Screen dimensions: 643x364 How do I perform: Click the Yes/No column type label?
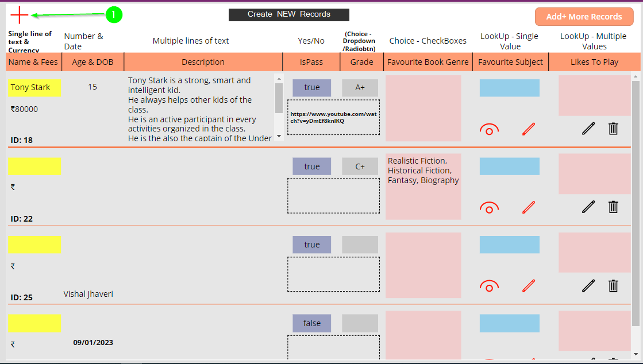pos(311,41)
